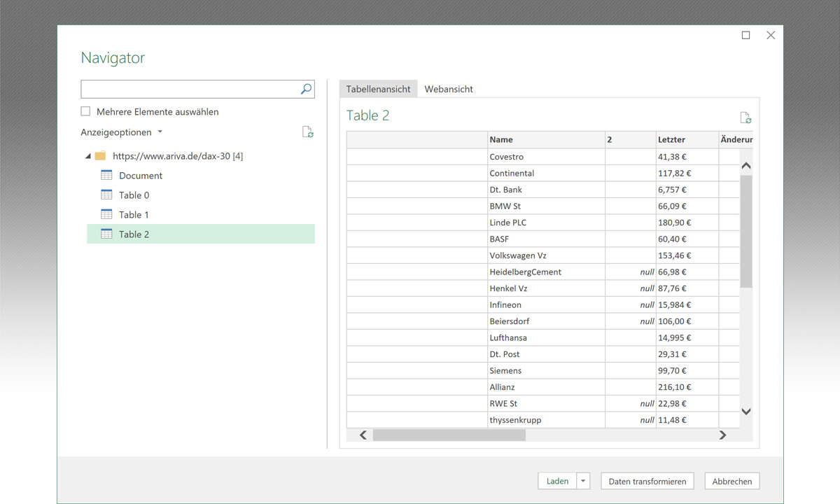Click the Dt. Post cell
The image size is (840, 504).
(546, 354)
